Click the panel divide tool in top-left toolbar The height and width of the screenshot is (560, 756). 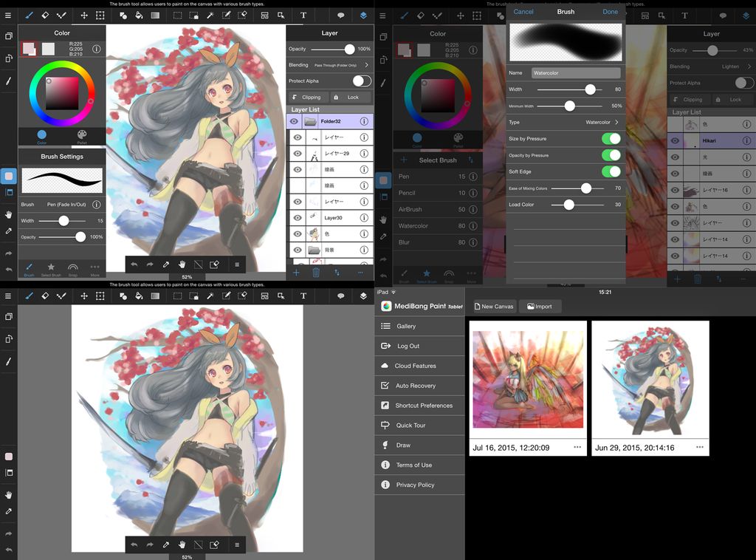[x=264, y=16]
